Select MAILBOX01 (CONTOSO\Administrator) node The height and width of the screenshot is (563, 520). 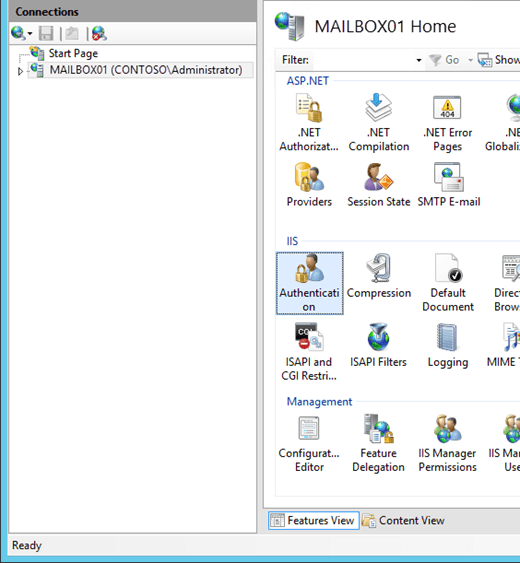(140, 70)
